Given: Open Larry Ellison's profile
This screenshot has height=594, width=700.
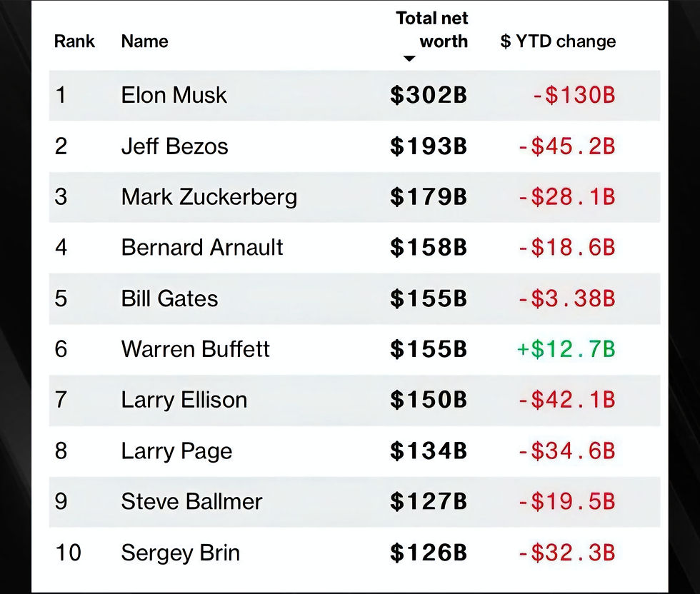Looking at the screenshot, I should [184, 400].
